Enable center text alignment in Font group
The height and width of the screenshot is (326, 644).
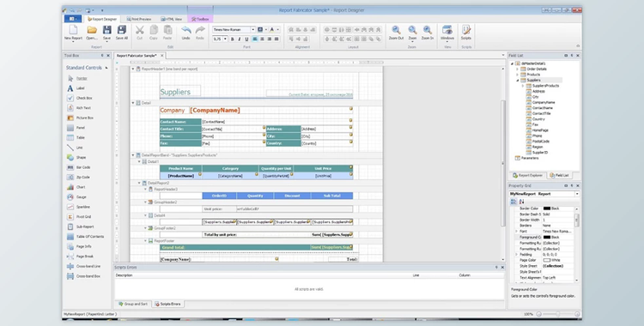(262, 39)
